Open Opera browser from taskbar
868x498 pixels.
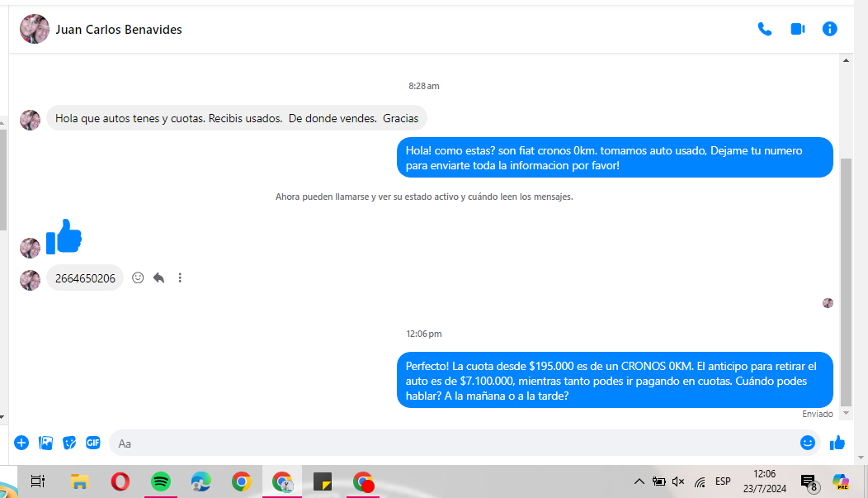pos(120,481)
